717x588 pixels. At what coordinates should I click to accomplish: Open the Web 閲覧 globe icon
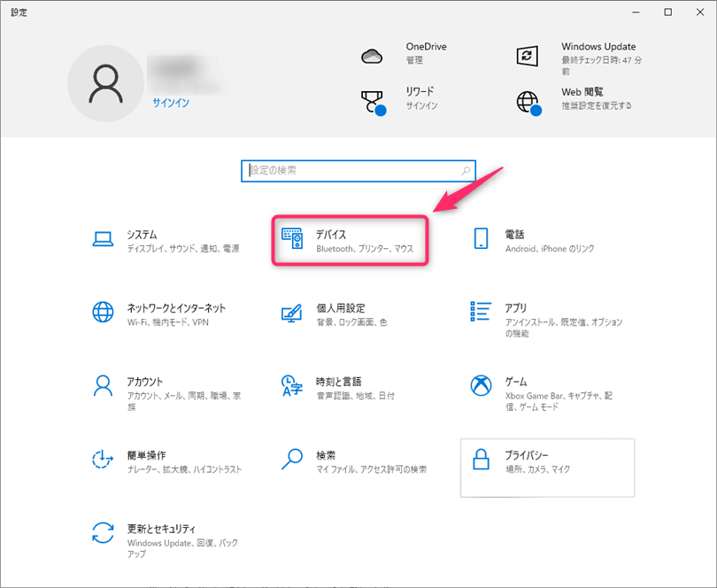point(529,103)
